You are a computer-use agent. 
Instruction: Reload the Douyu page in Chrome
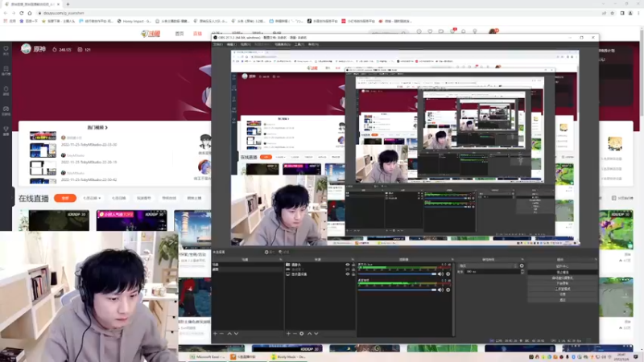22,13
